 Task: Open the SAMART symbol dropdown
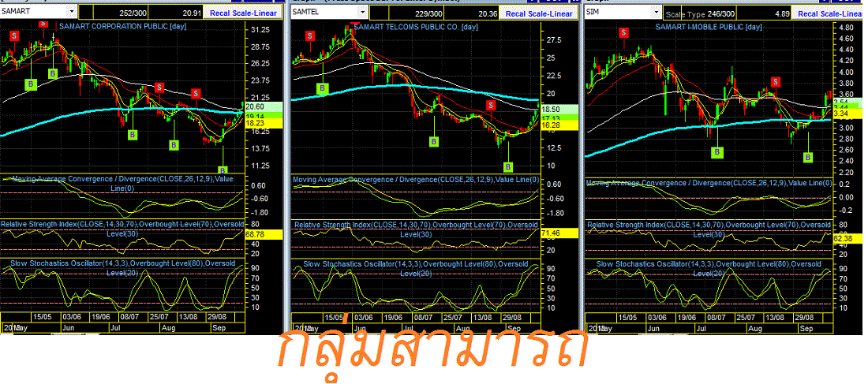71,11
